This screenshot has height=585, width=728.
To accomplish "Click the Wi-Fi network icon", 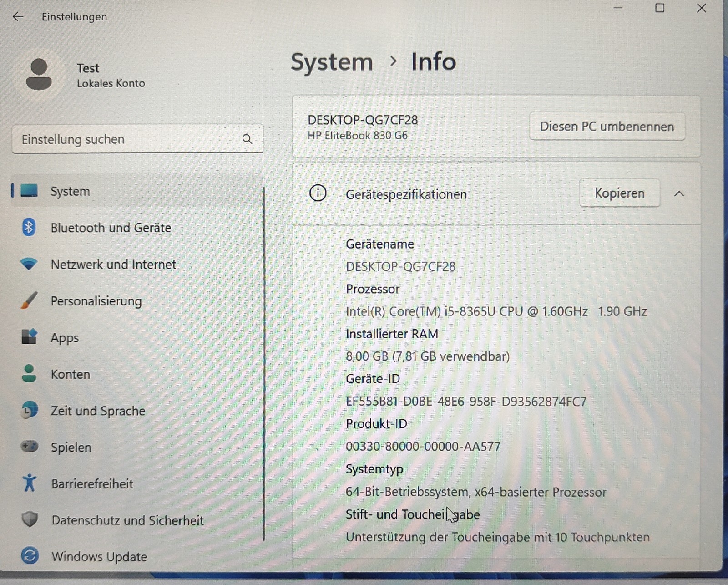I will (x=29, y=264).
